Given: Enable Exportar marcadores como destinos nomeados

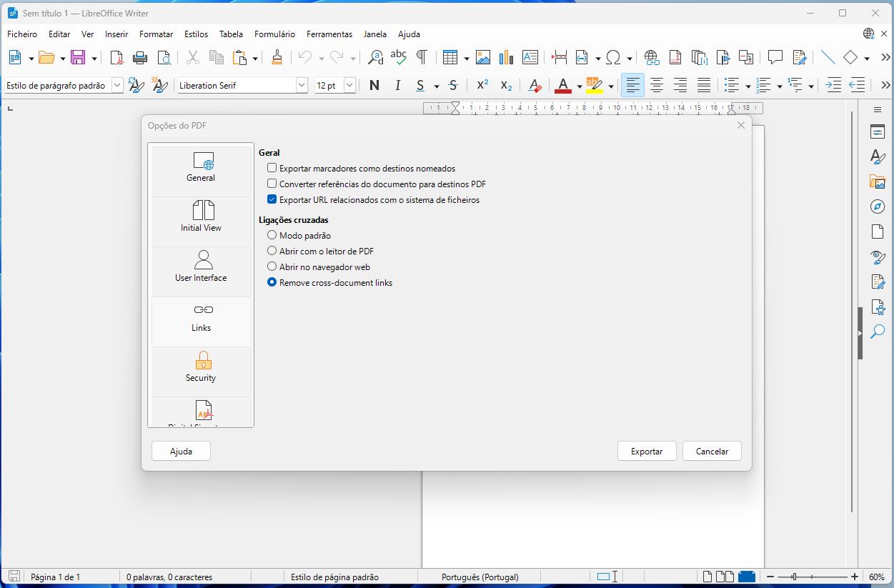Looking at the screenshot, I should (272, 169).
